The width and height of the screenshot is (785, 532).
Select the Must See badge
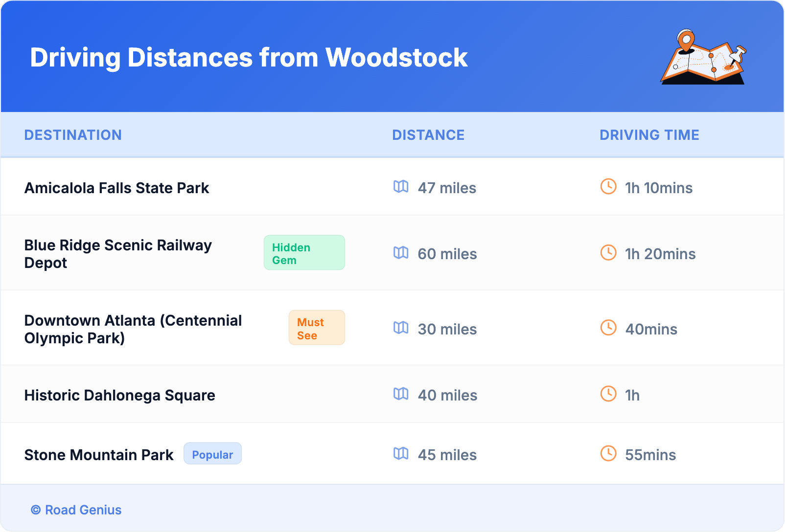coord(317,328)
